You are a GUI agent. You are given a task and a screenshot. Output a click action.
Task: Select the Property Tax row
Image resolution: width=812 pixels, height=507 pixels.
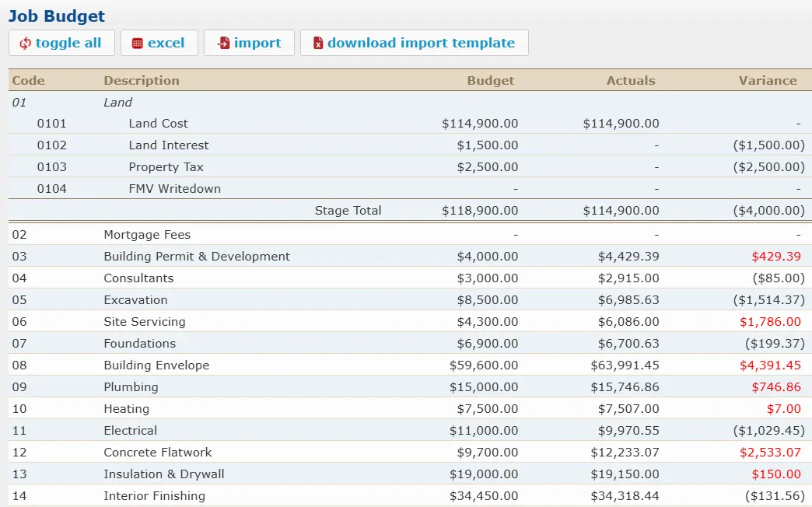pyautogui.click(x=410, y=166)
